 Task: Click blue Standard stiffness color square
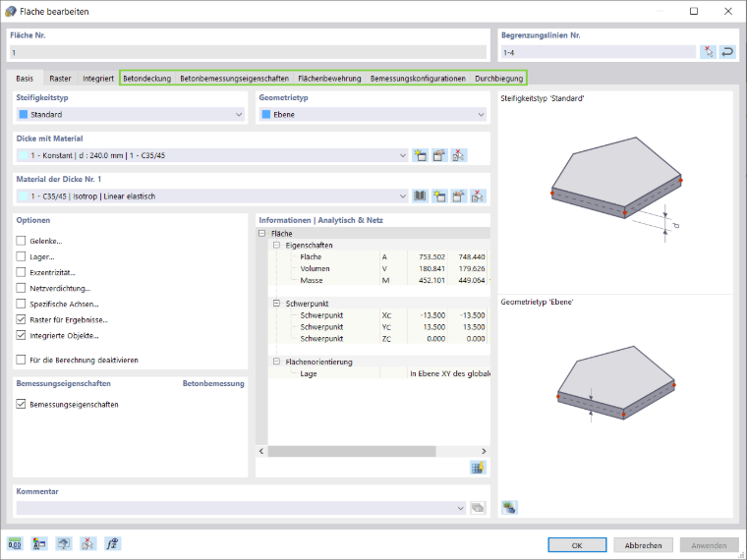pos(23,114)
